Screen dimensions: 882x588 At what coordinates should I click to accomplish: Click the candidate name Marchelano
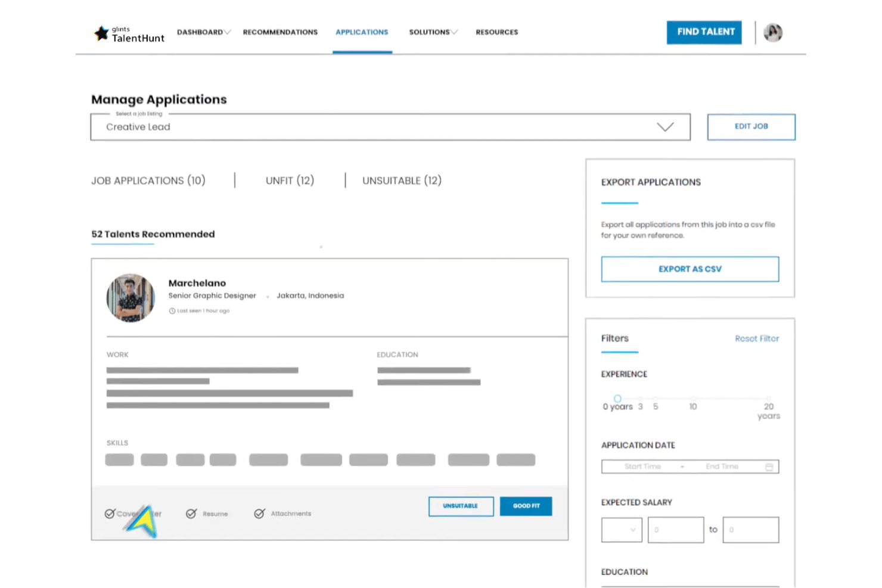point(197,283)
